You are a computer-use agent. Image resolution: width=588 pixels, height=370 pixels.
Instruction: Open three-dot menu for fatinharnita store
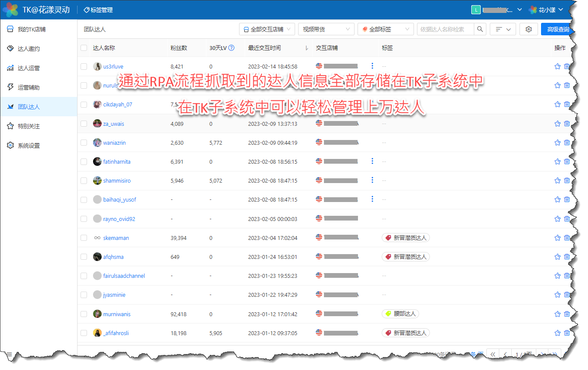pos(372,161)
